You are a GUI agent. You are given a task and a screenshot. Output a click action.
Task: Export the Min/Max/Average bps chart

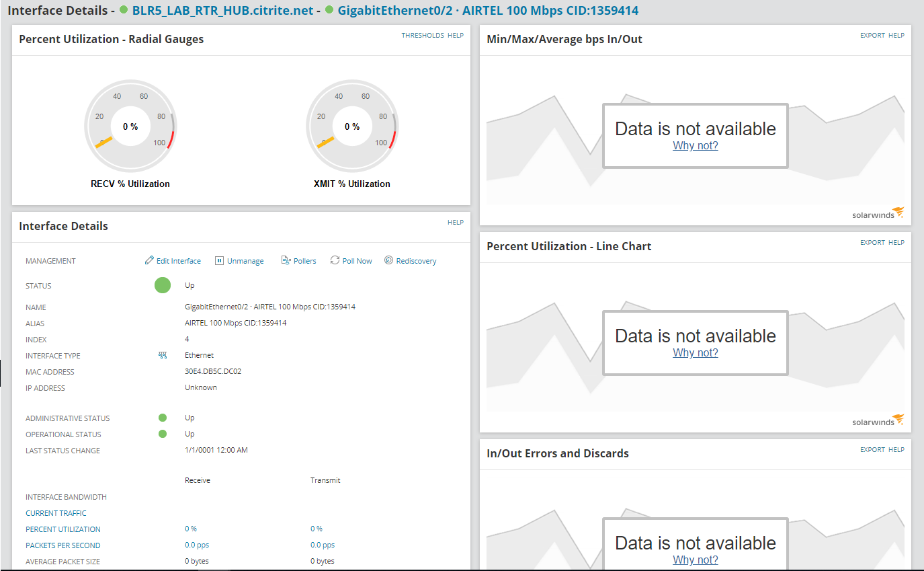(872, 35)
